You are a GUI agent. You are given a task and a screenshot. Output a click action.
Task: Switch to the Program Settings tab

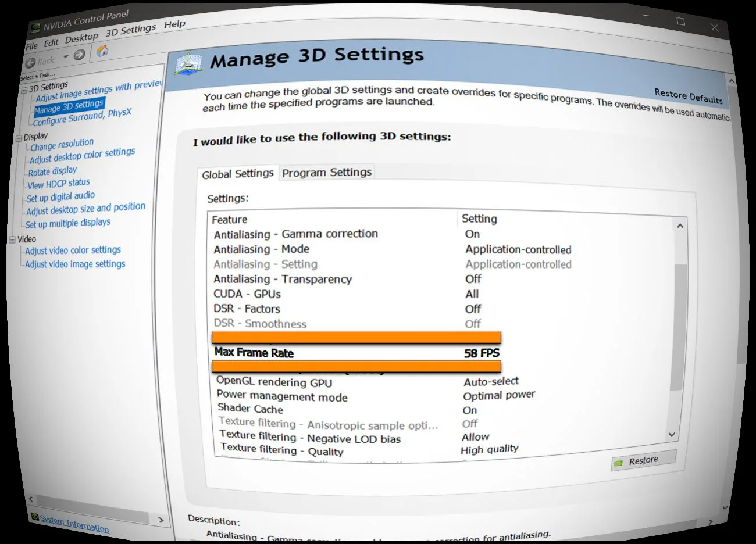click(326, 173)
